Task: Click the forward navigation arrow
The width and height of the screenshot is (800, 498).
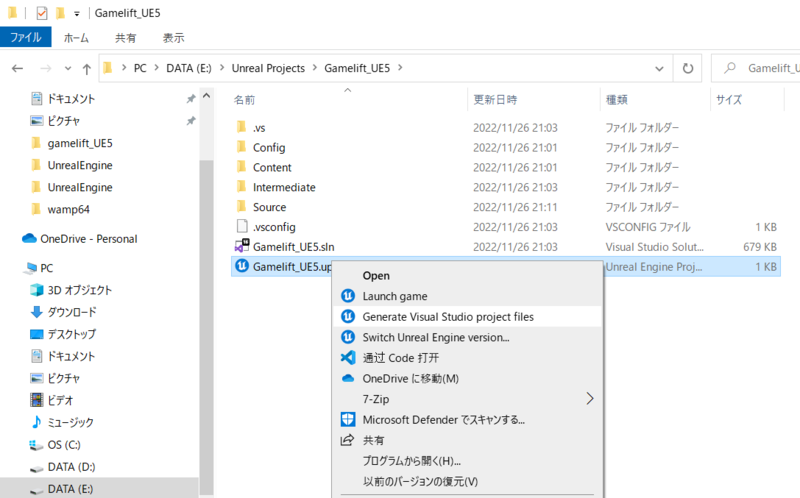Action: 46,68
